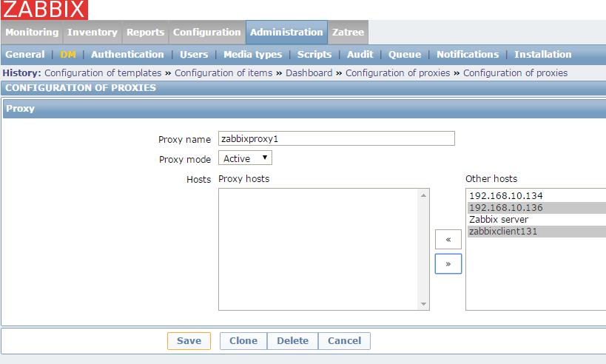Follow Configuration of templates history link
Image resolution: width=606 pixels, height=364 pixels.
tap(103, 73)
